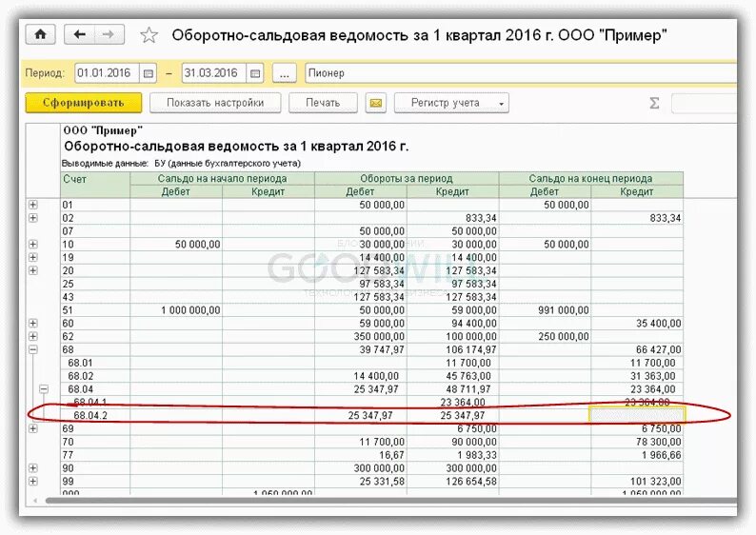Expand account 69 row
Viewport: 756px width, 535px height.
(32, 428)
